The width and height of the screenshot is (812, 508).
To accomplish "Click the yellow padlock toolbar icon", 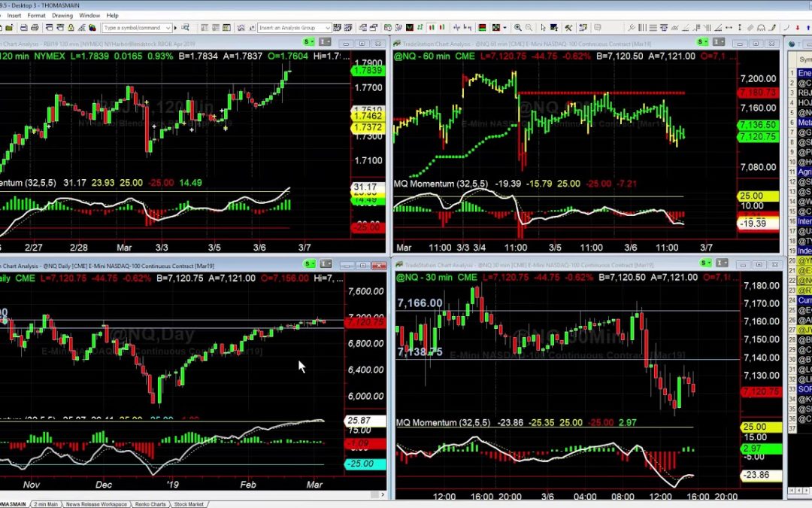I will coord(71,28).
